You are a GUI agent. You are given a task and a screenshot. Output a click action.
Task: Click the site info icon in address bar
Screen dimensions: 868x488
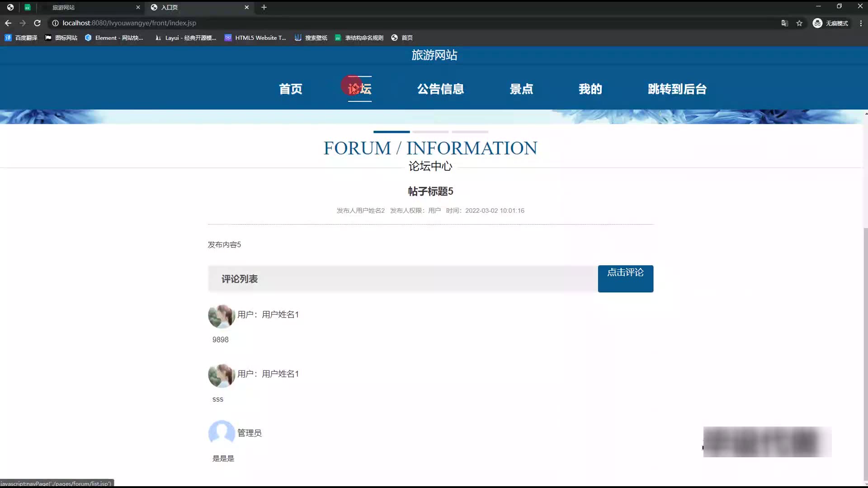[55, 23]
